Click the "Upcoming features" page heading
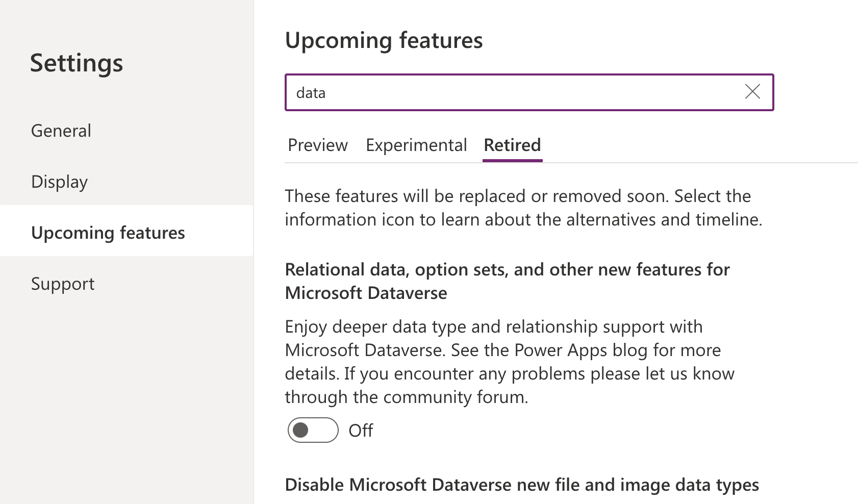 coord(384,40)
